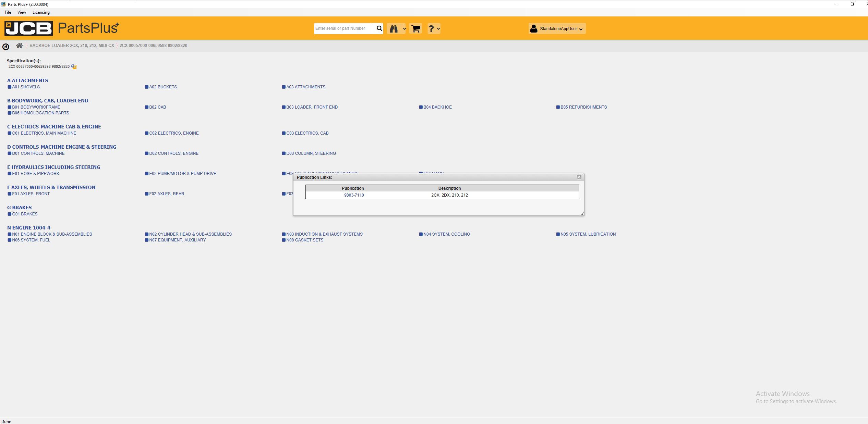Open the help question mark icon
Viewport: 868px width, 424px height.
pos(431,28)
